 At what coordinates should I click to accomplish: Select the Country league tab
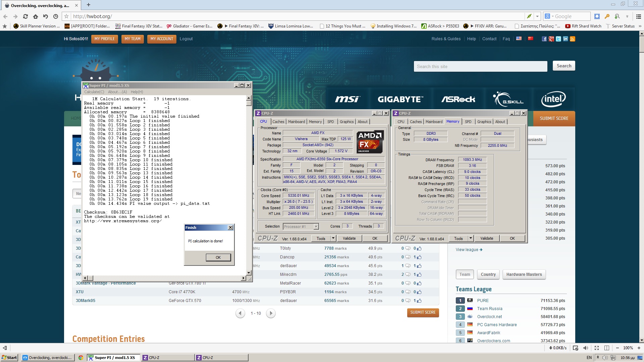[488, 275]
